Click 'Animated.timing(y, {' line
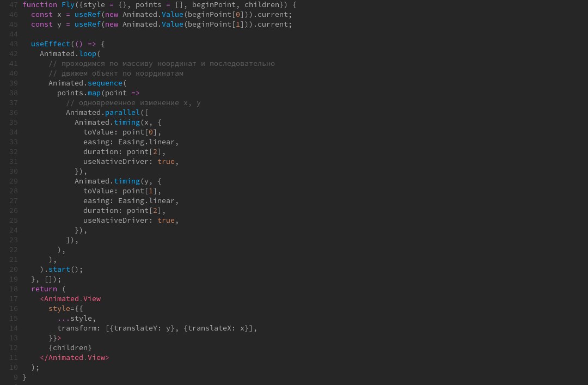The image size is (588, 385). click(118, 181)
